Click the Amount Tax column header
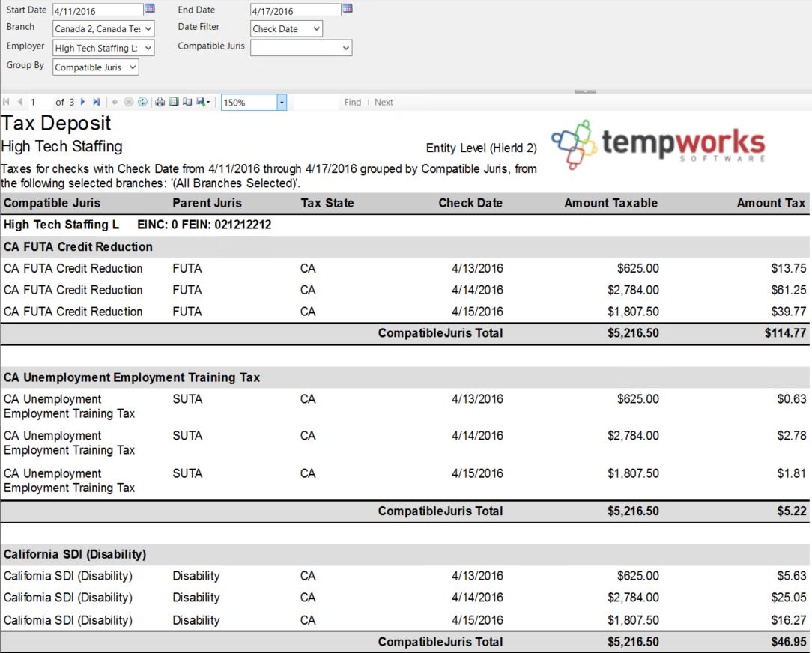The height and width of the screenshot is (653, 812). click(771, 203)
